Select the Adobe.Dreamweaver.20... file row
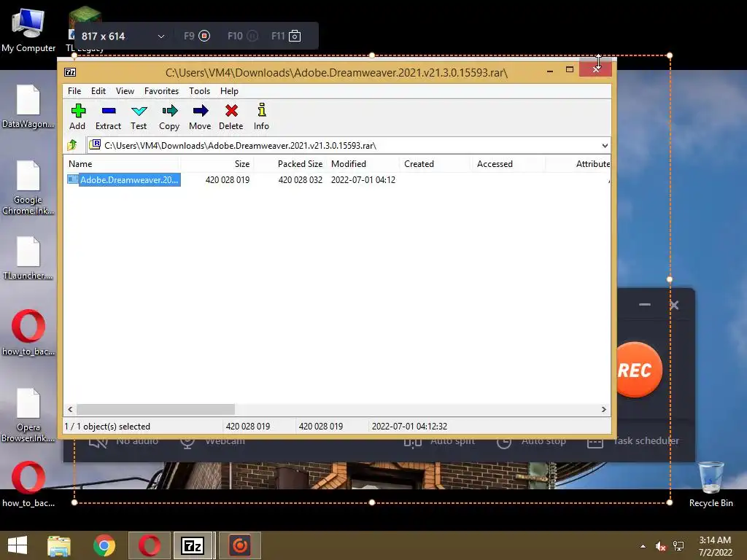The image size is (747, 560). click(123, 179)
